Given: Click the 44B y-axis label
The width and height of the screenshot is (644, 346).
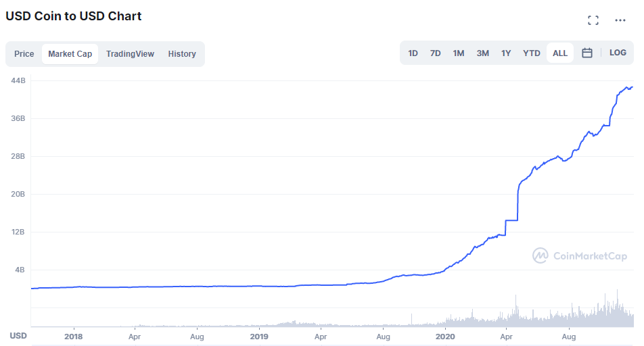Looking at the screenshot, I should coord(18,80).
